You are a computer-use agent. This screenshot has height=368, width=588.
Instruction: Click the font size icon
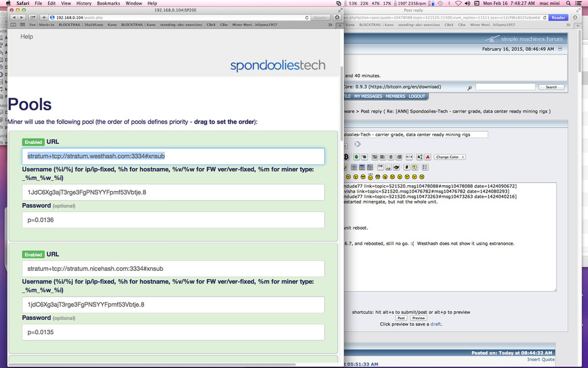(420, 157)
